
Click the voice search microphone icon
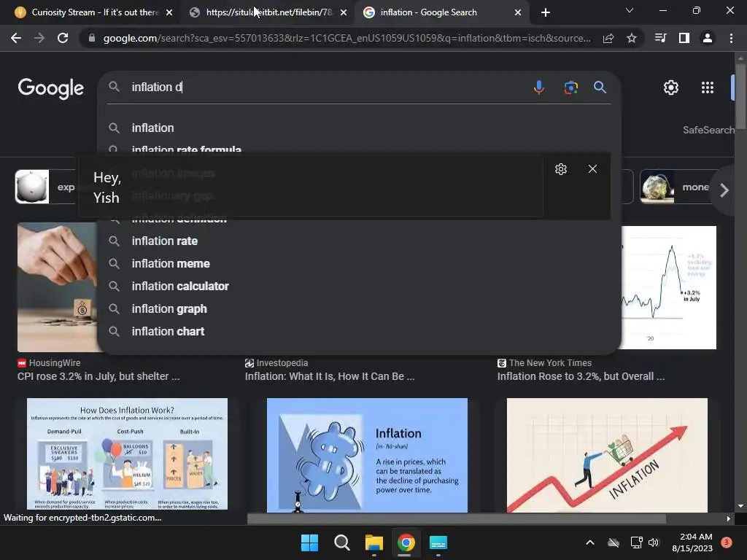point(539,87)
